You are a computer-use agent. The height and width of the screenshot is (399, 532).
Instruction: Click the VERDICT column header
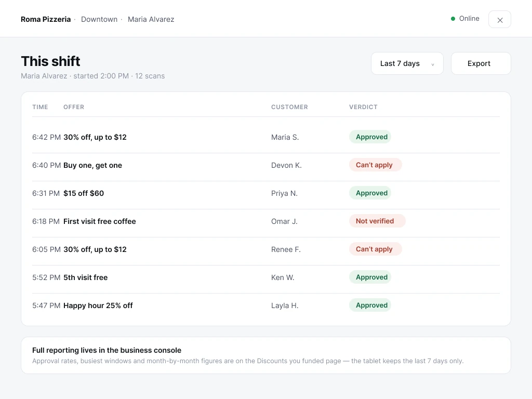click(363, 107)
